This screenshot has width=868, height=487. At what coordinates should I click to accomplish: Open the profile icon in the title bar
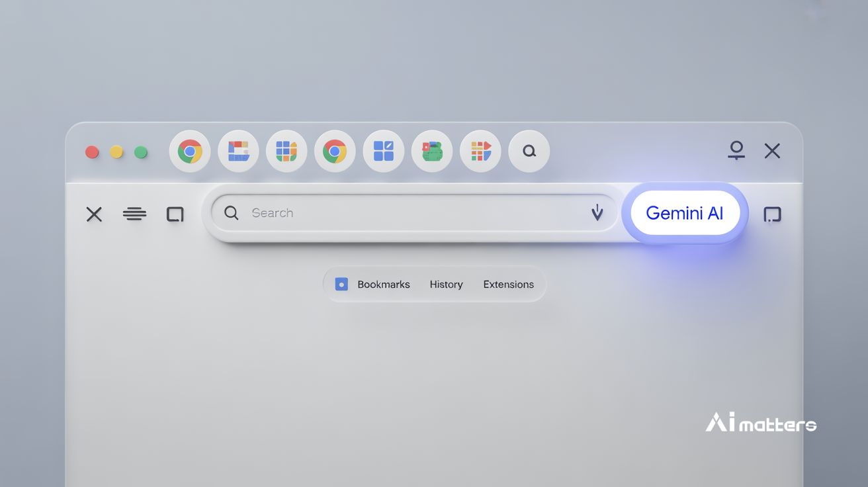click(736, 150)
